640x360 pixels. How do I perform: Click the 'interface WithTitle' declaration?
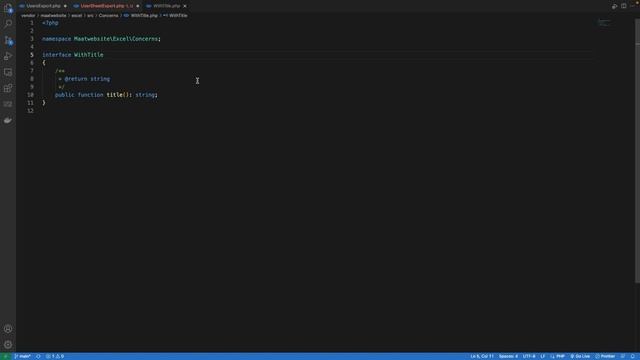click(x=73, y=55)
